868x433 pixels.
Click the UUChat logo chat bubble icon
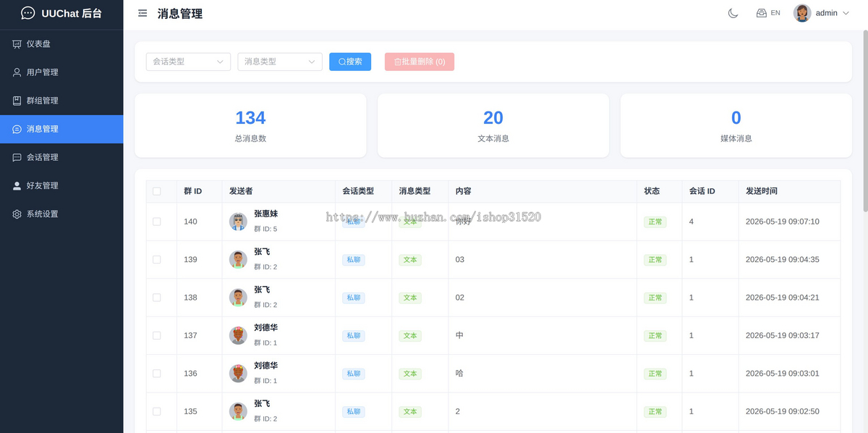pyautogui.click(x=27, y=13)
